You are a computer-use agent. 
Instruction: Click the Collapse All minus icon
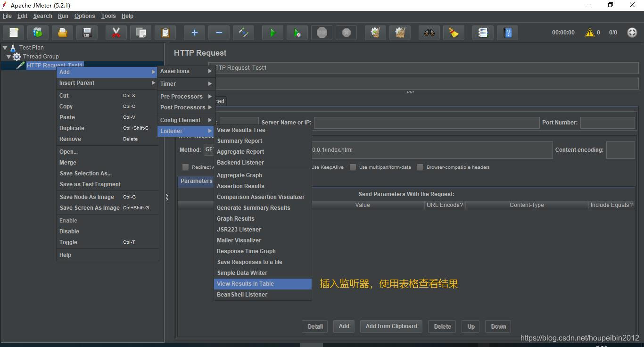(219, 33)
